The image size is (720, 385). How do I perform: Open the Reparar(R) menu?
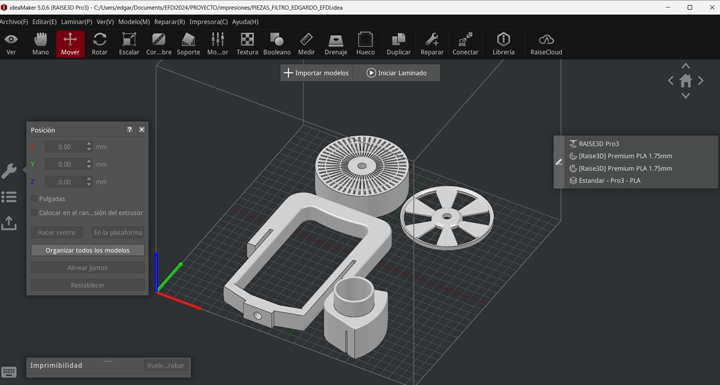[169, 22]
